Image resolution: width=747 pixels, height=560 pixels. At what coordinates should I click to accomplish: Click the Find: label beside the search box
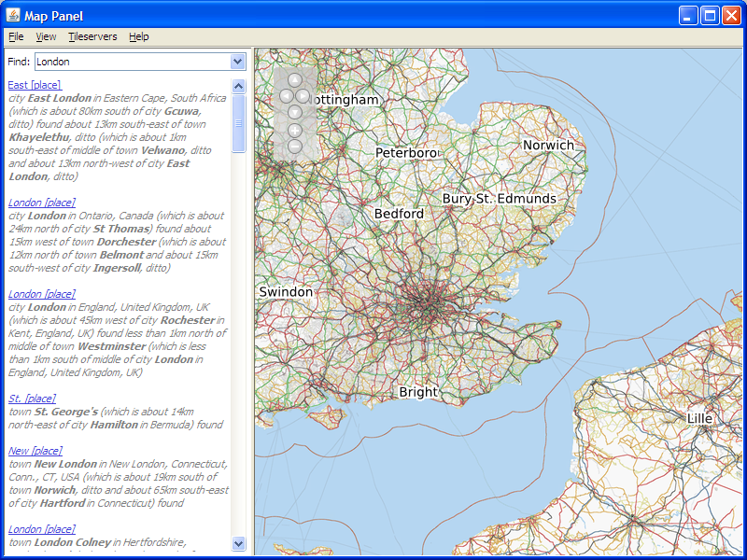tap(19, 62)
